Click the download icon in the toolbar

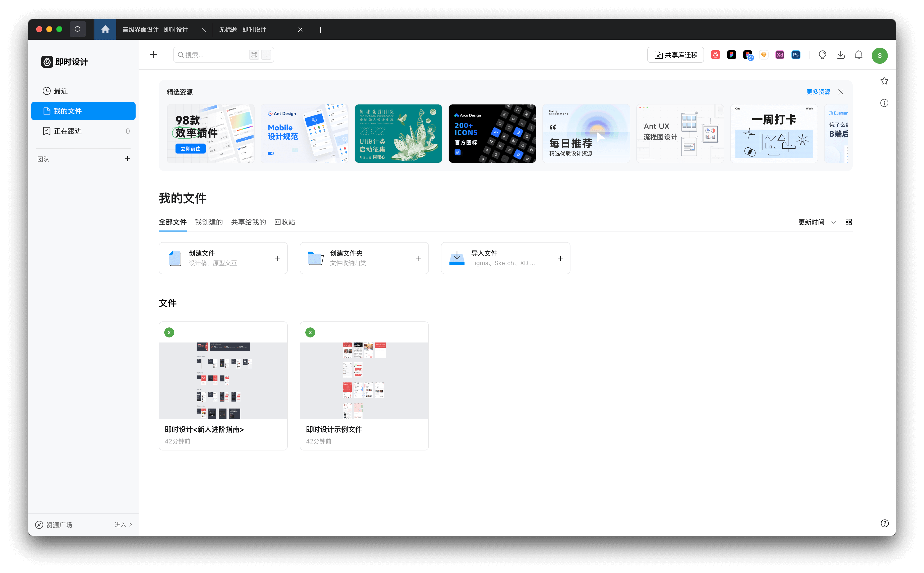pyautogui.click(x=840, y=55)
